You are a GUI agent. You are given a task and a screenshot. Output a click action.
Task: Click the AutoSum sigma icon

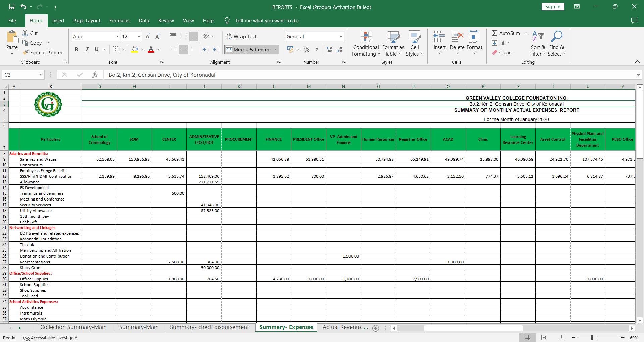(495, 33)
